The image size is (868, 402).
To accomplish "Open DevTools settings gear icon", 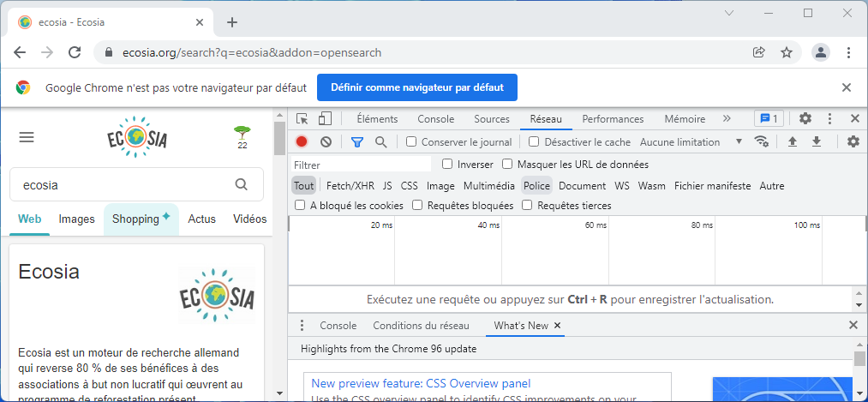I will pos(805,118).
